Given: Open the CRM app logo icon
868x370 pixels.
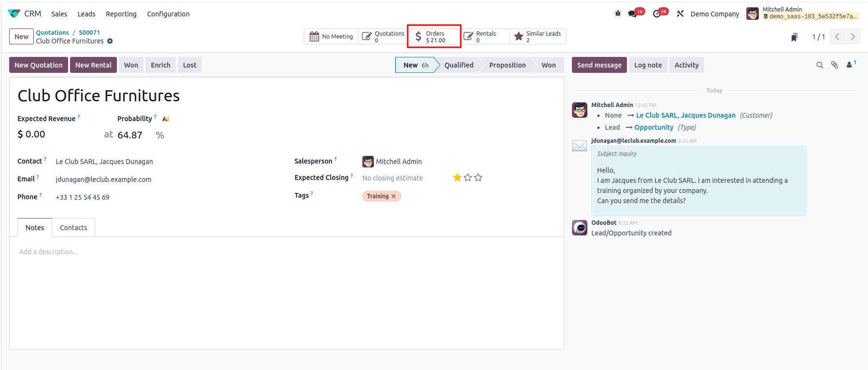Looking at the screenshot, I should click(x=14, y=14).
